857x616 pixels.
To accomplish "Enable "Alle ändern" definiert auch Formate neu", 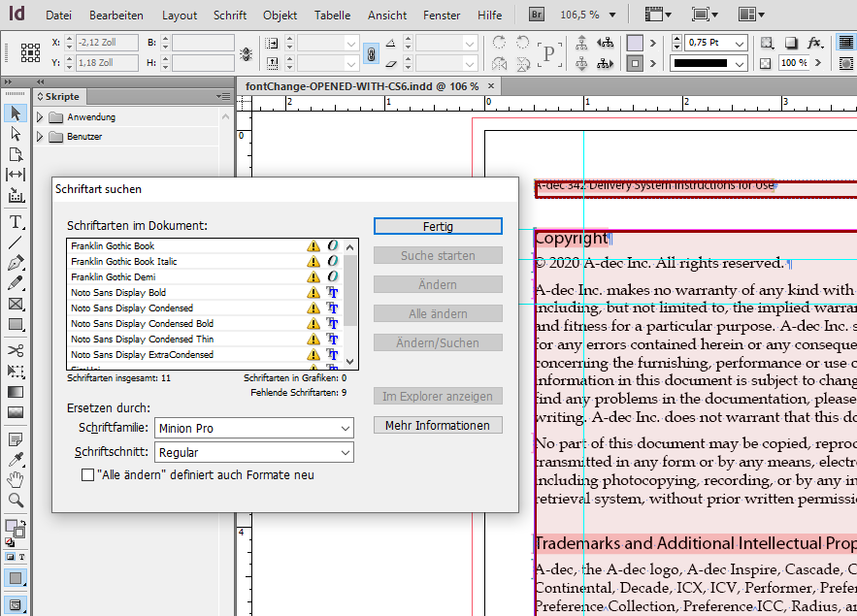I will tap(88, 475).
